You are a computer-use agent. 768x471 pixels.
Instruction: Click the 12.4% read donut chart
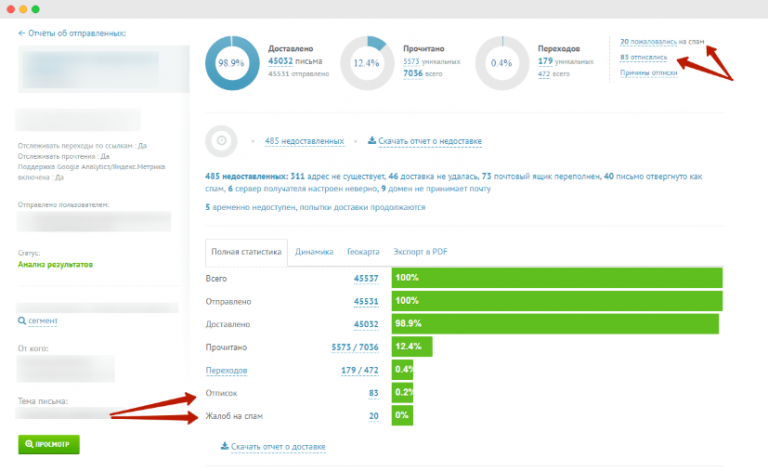tap(367, 63)
